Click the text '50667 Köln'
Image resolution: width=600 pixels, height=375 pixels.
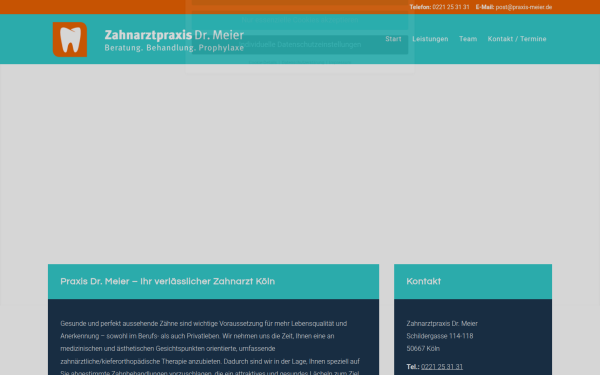[423, 349]
